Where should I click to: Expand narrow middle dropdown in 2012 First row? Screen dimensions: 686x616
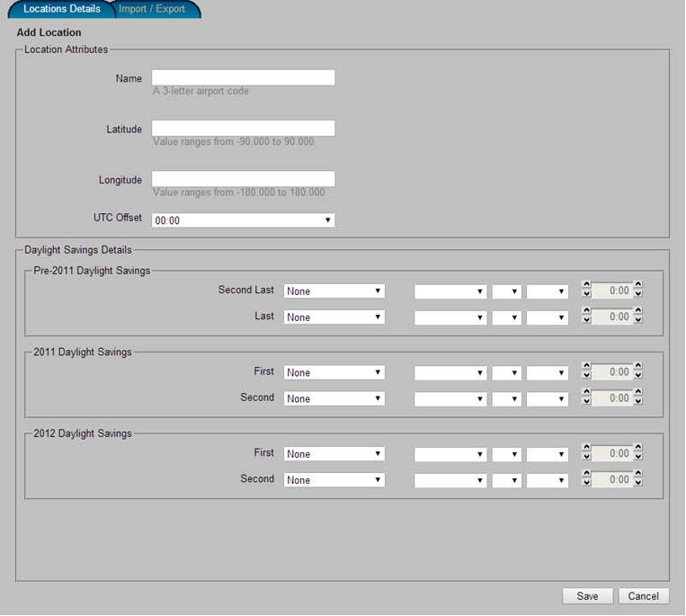click(x=506, y=454)
